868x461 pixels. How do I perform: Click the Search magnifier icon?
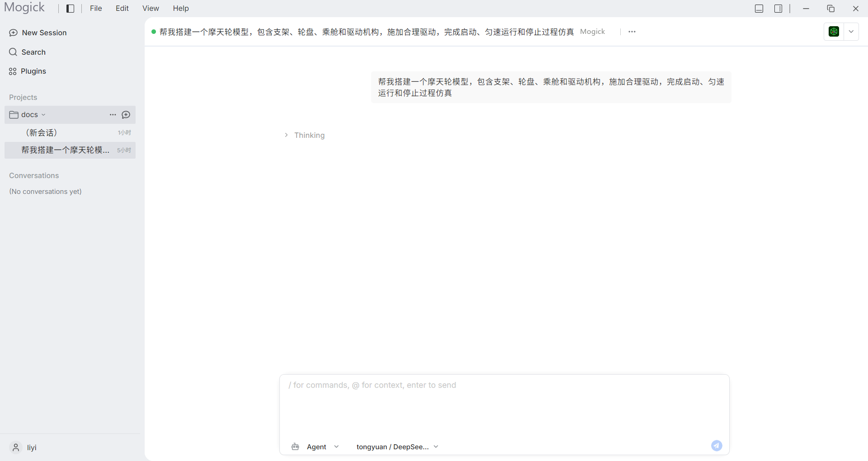(13, 52)
